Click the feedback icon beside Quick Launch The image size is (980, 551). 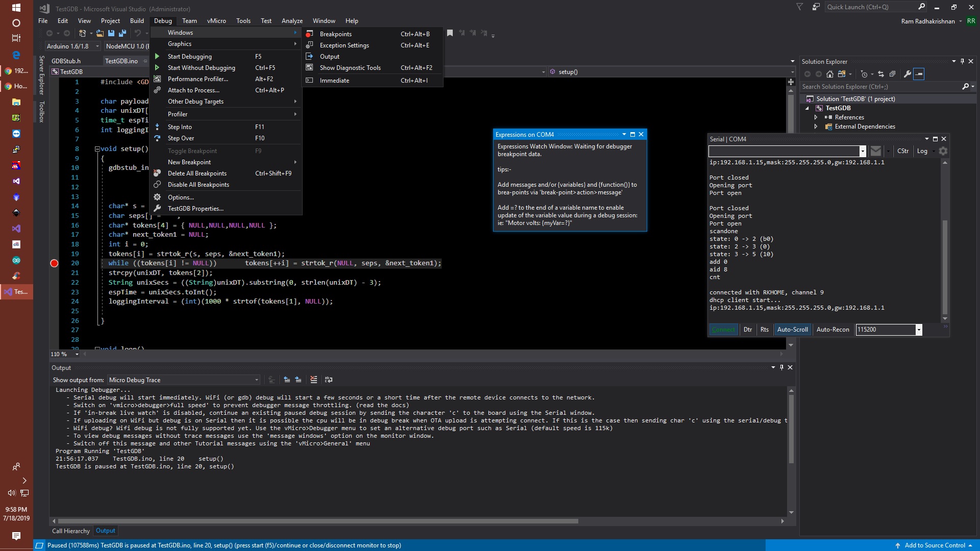816,7
